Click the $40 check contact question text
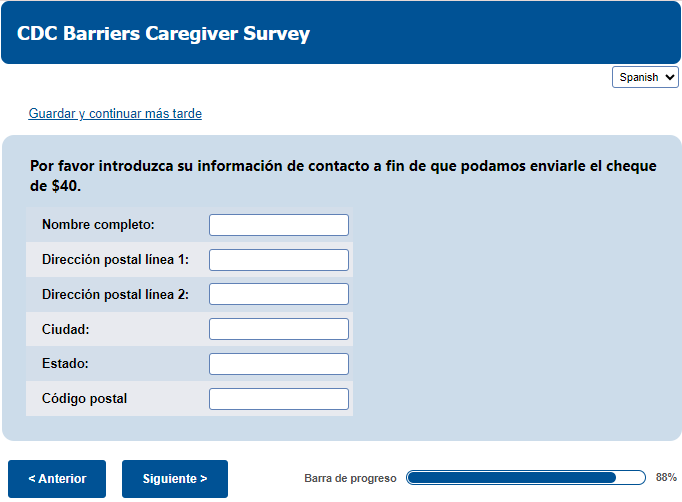The image size is (682, 502). point(342,175)
